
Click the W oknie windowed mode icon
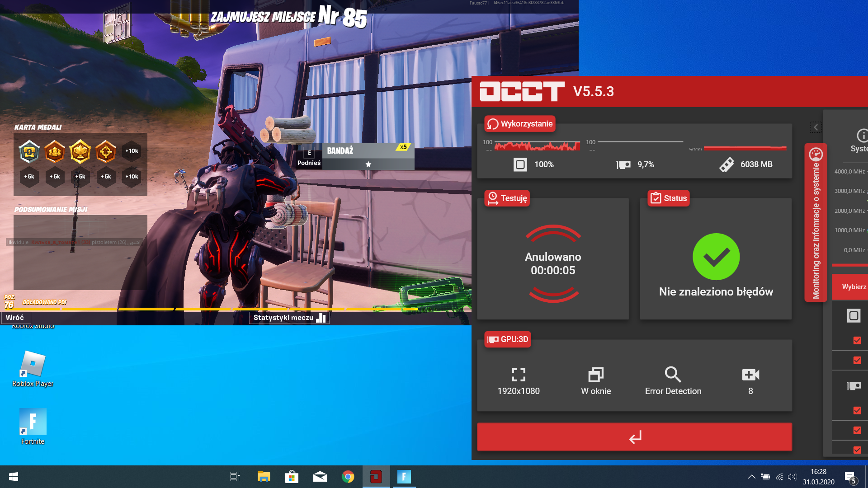point(596,374)
